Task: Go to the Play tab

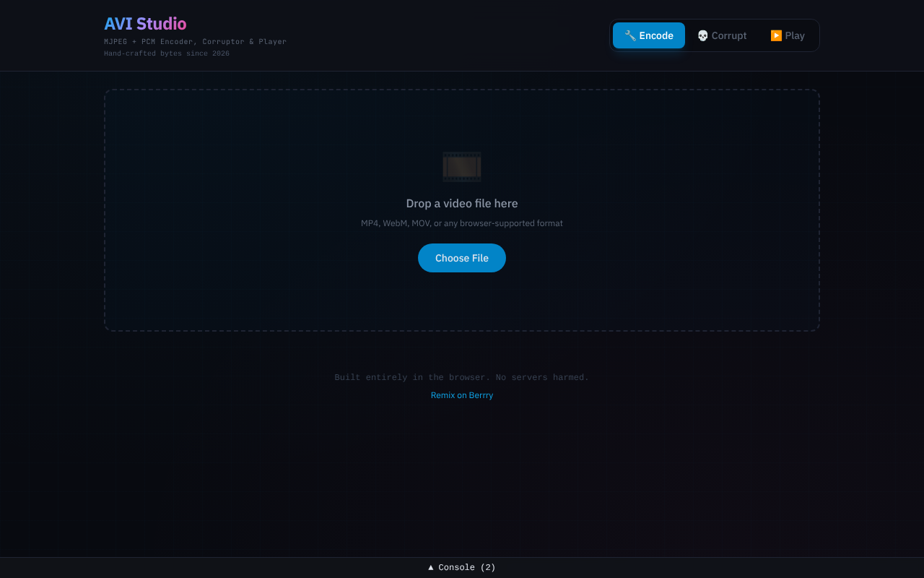Action: pos(788,35)
